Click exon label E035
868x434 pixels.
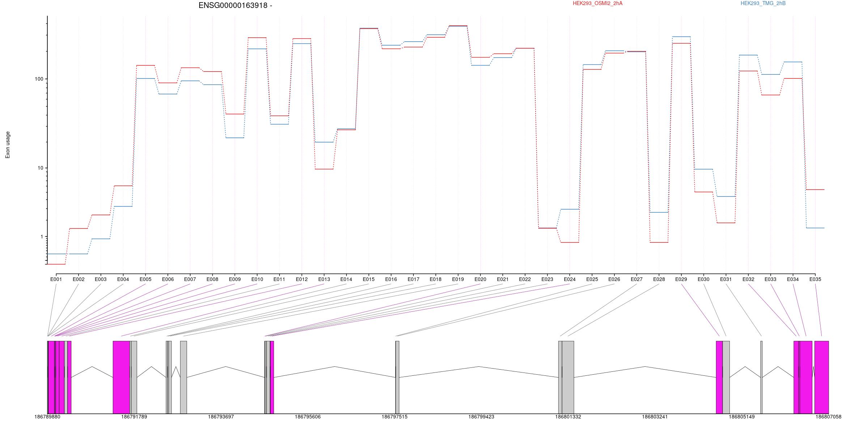(815, 279)
